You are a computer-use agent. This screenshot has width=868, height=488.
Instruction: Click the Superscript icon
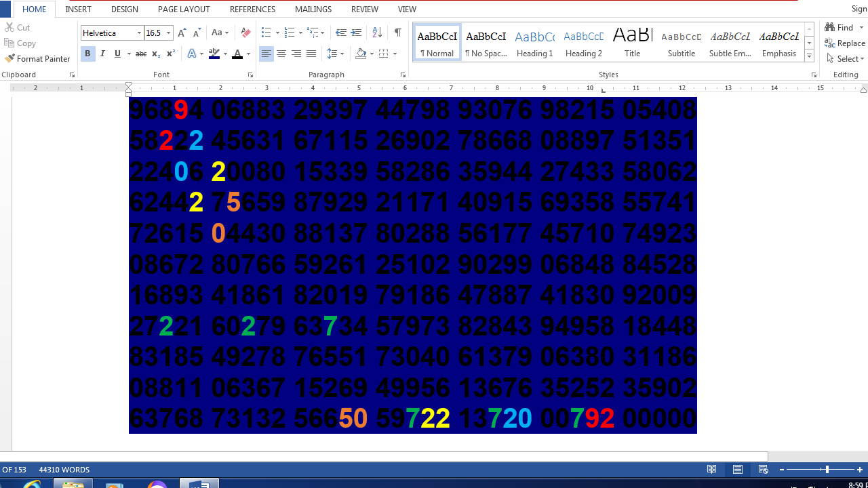point(171,54)
